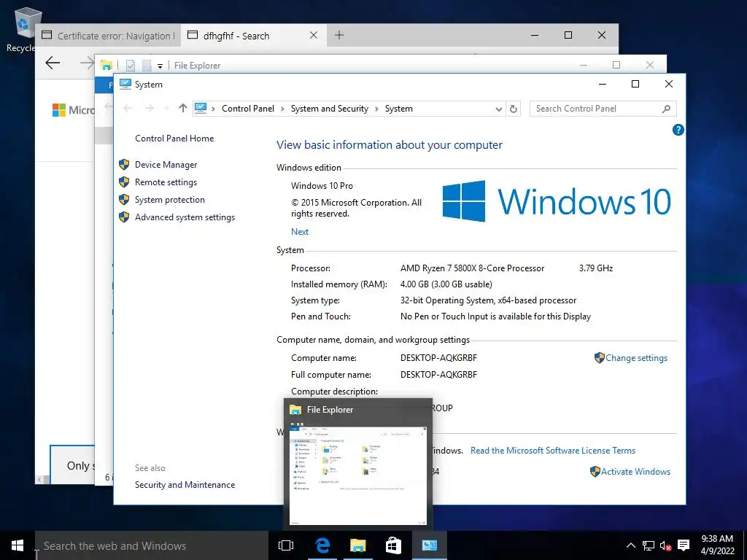Click Change settings link
Screen dimensions: 747x560
point(636,358)
